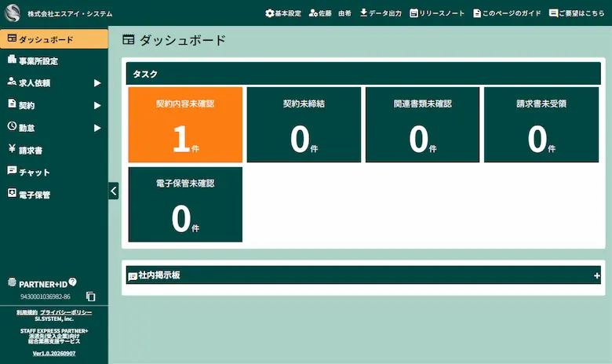Click the 事業所設定 building icon

(x=12, y=60)
